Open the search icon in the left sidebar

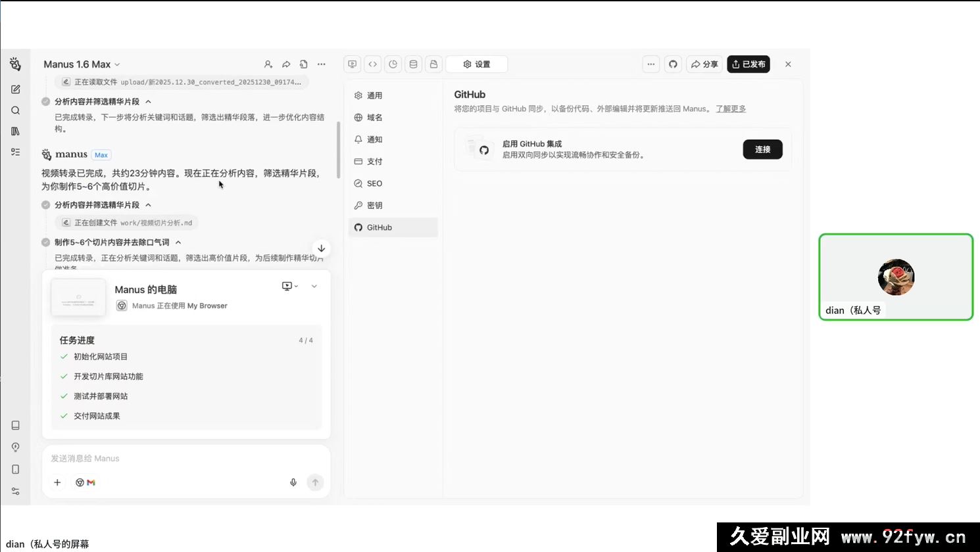coord(15,110)
